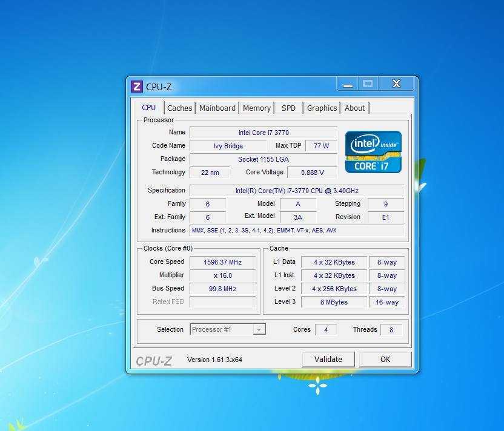Open the Memory tab

(256, 108)
